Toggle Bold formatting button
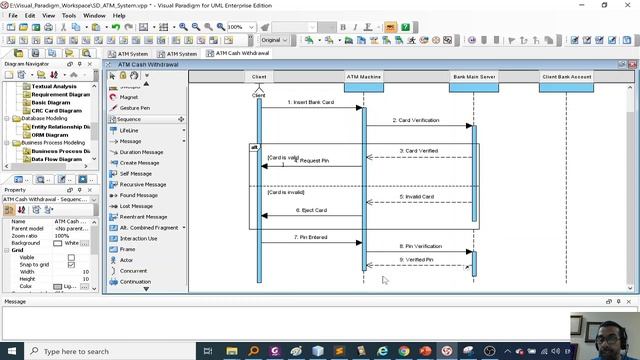 (x=343, y=27)
